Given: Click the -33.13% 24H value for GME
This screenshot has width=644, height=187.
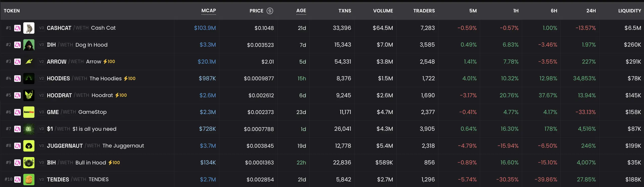Looking at the screenshot, I should (586, 112).
